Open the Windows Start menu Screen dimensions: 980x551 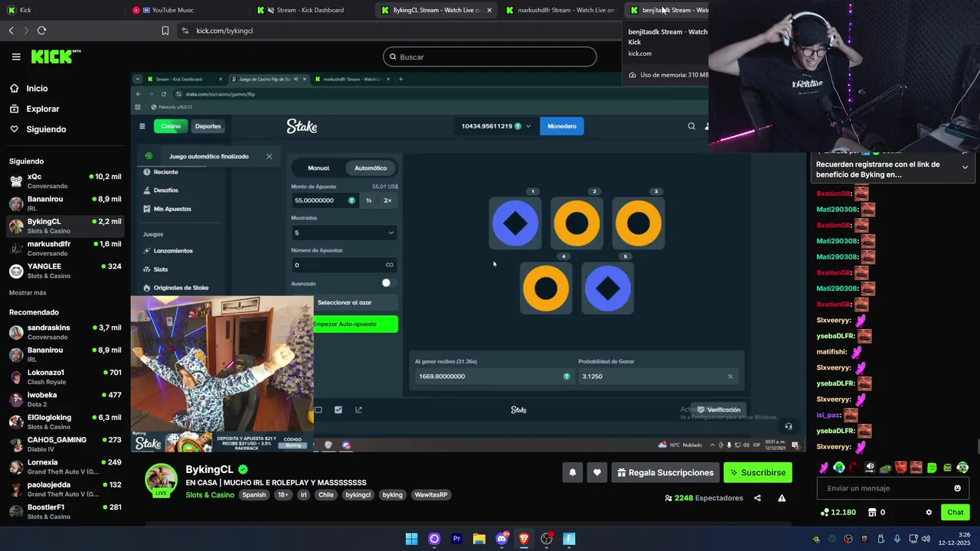[x=411, y=539]
